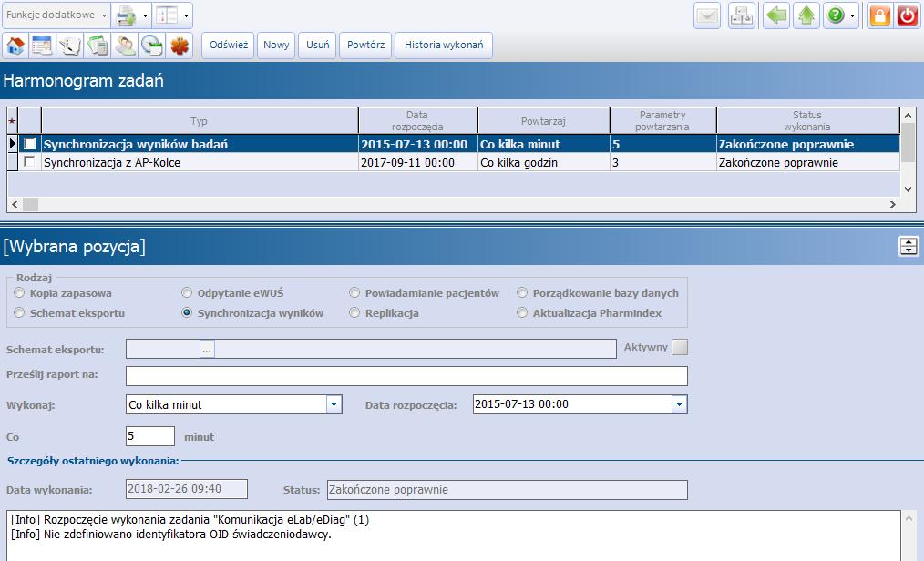Go back with the green left arrow

tap(776, 15)
